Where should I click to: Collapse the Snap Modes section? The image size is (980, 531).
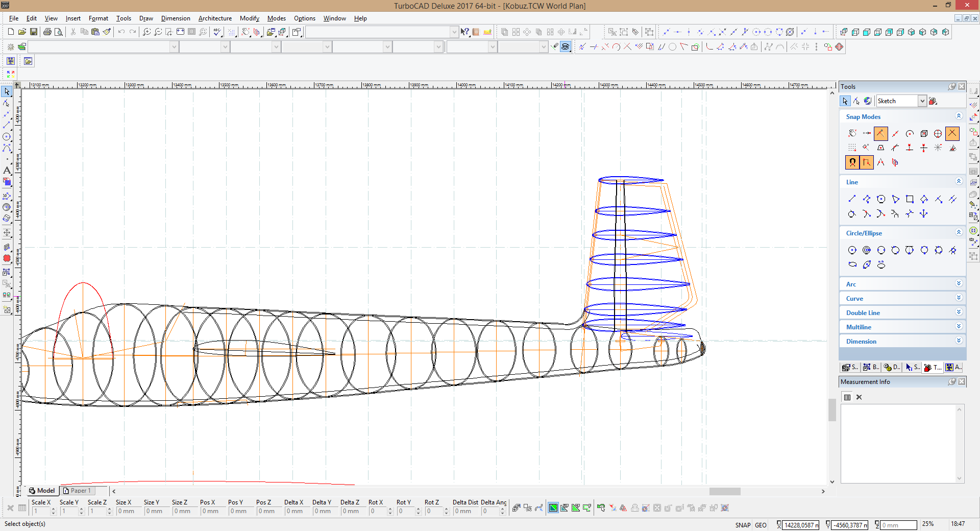[959, 116]
